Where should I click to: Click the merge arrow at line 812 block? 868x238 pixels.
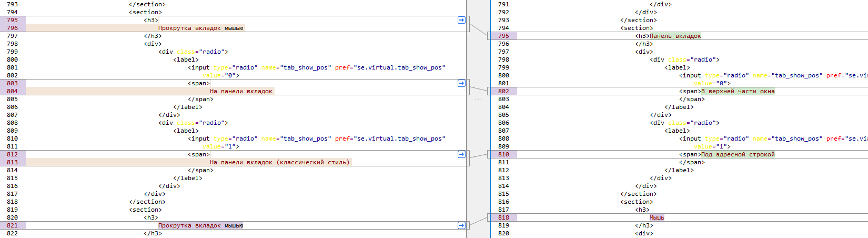pos(461,154)
